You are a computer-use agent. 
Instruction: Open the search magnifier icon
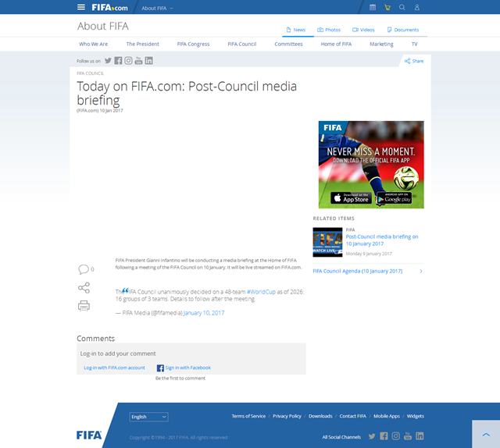pos(402,7)
